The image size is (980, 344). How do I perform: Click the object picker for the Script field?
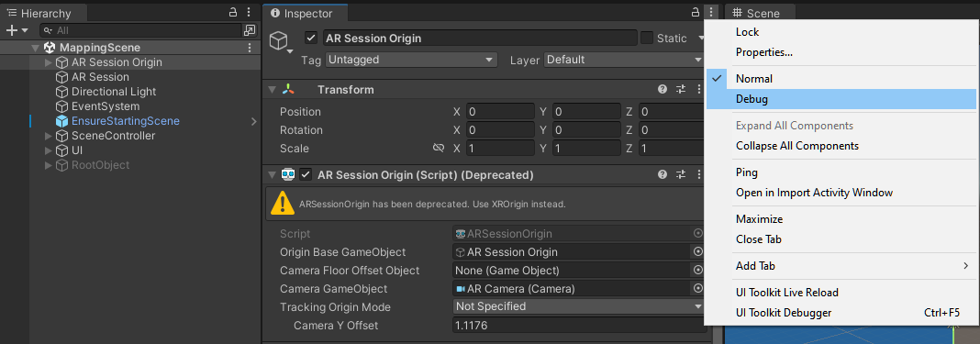pos(697,234)
